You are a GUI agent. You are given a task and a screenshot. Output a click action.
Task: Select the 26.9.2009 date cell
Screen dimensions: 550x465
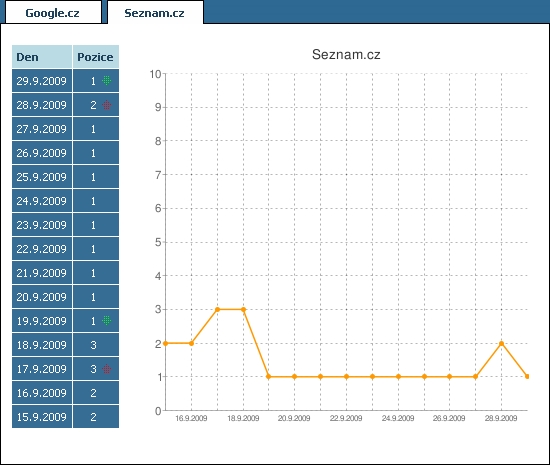coord(42,153)
